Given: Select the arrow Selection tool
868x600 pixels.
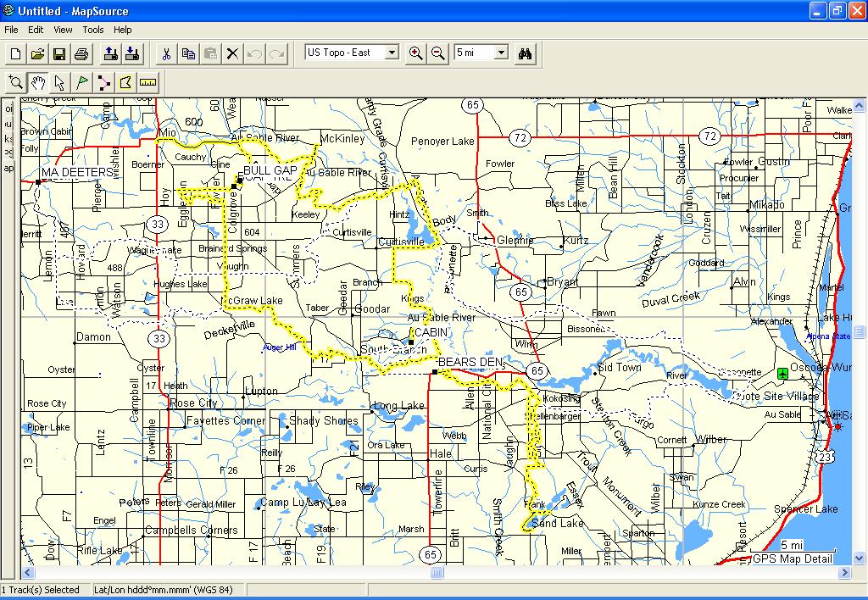Looking at the screenshot, I should coord(59,82).
